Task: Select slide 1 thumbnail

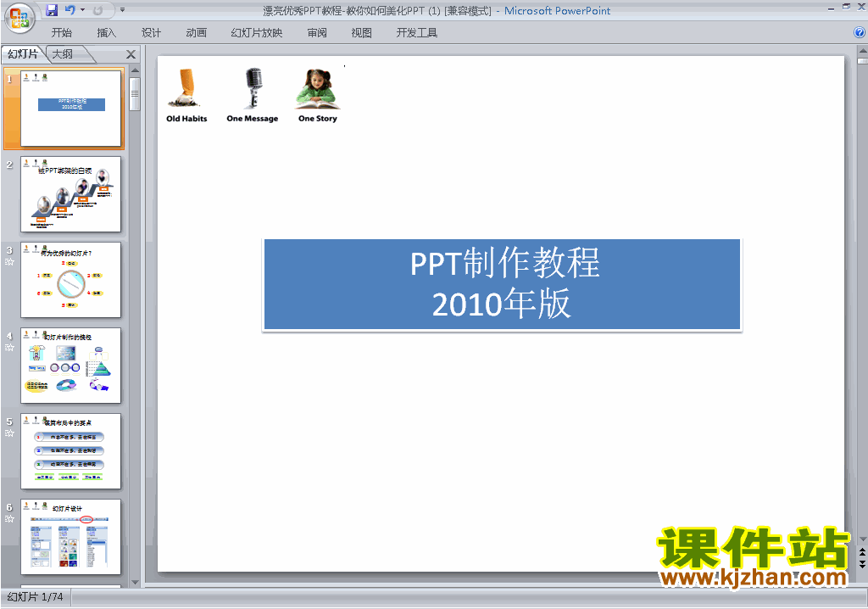Action: (71, 108)
